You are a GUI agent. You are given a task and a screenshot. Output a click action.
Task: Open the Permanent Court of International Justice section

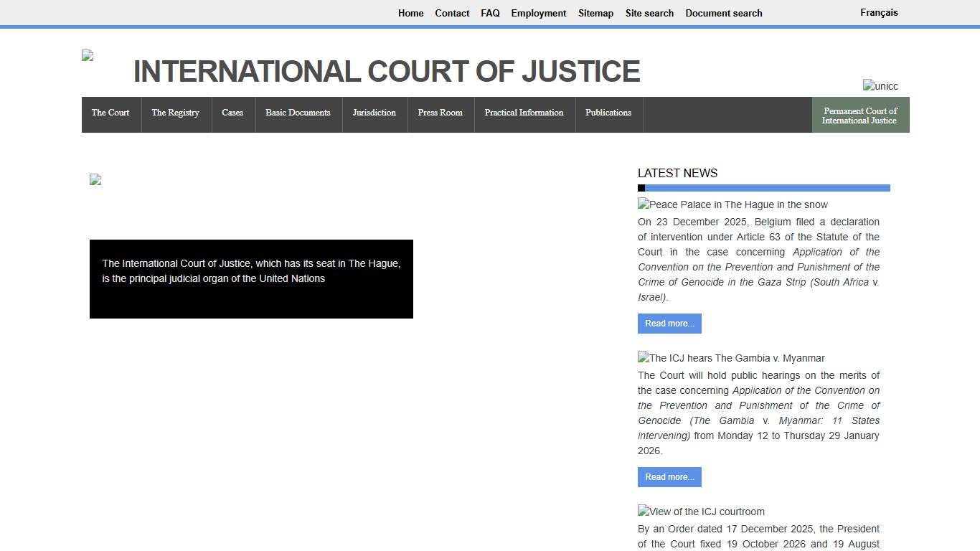860,116
